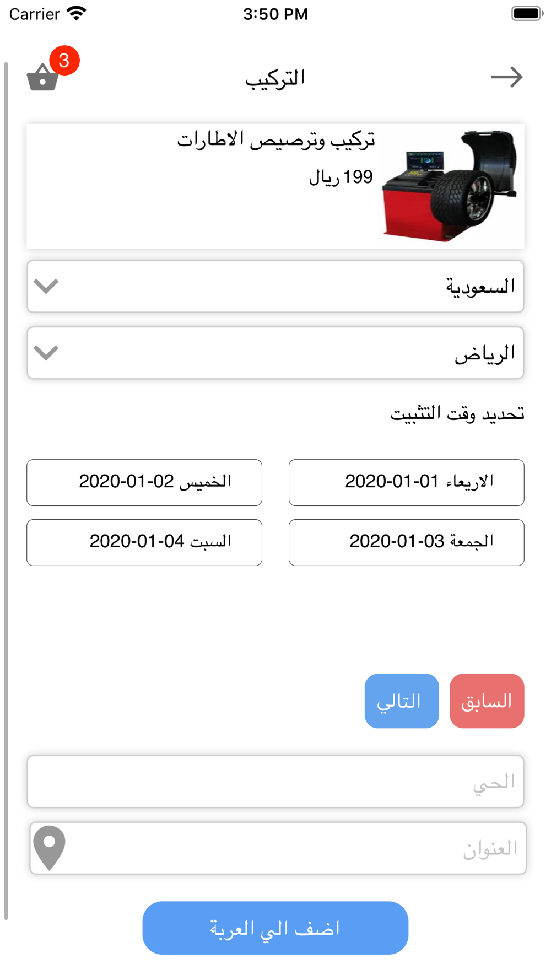Expand the الرياض city dropdown
Image resolution: width=551 pixels, height=980 pixels.
click(275, 353)
